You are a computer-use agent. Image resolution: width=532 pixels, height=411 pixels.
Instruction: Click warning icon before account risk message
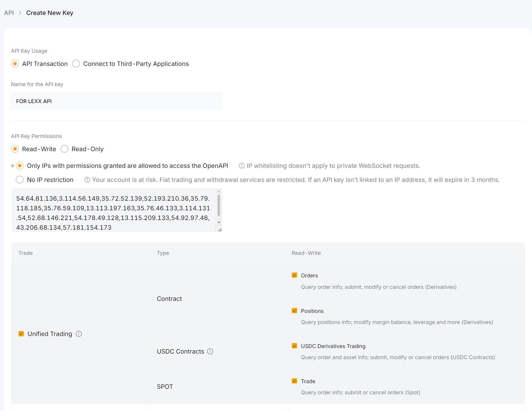click(x=87, y=180)
